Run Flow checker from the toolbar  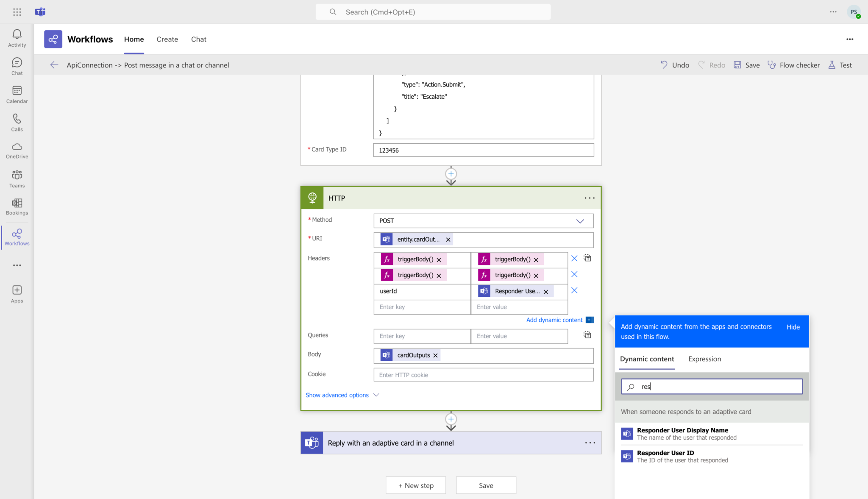[x=793, y=65]
